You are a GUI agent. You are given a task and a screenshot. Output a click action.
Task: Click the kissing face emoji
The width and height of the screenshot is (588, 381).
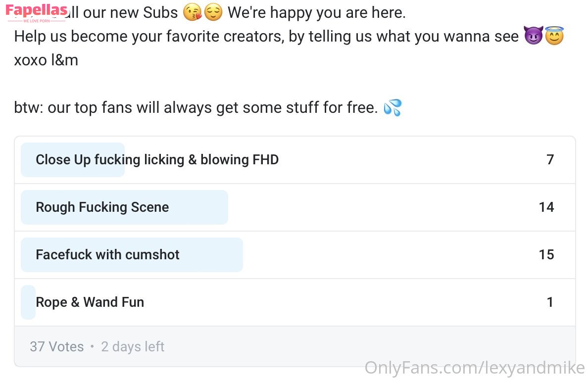tap(192, 12)
